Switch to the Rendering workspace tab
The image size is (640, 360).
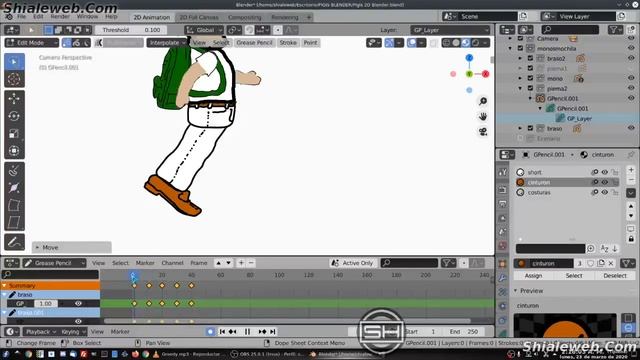click(x=285, y=17)
